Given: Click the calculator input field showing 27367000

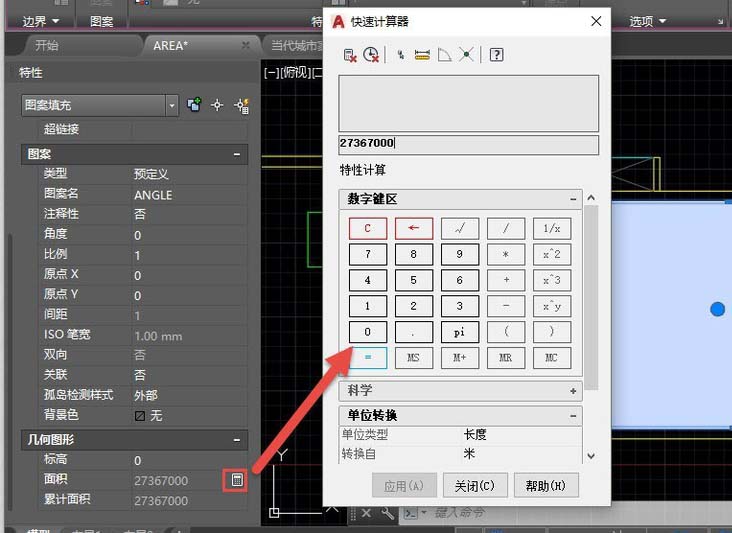Looking at the screenshot, I should click(x=468, y=144).
